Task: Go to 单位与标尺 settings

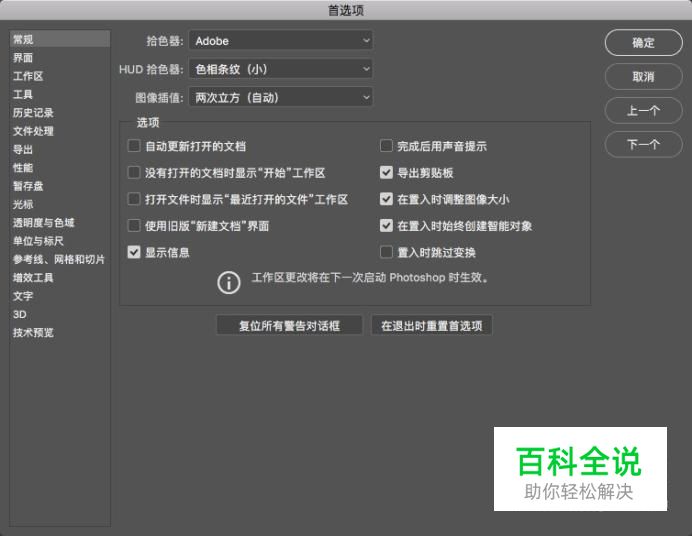Action: point(60,241)
